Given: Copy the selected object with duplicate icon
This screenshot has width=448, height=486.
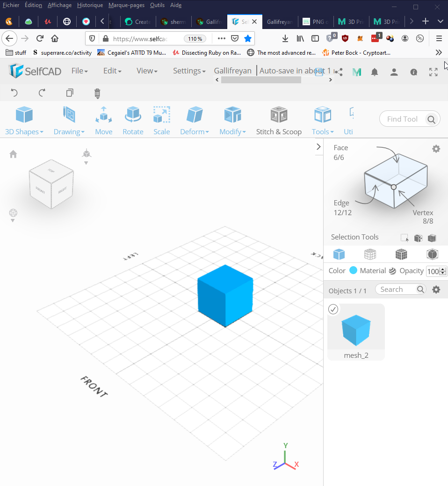Looking at the screenshot, I should pos(70,93).
